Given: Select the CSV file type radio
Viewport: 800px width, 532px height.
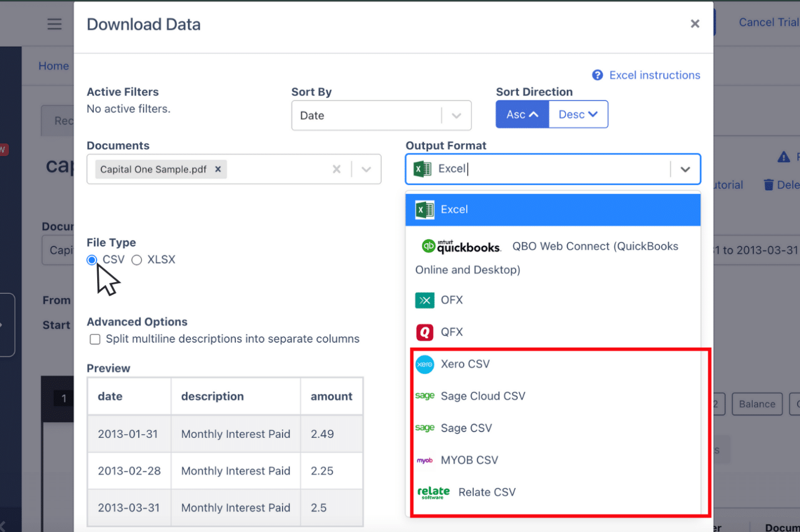Looking at the screenshot, I should [92, 260].
